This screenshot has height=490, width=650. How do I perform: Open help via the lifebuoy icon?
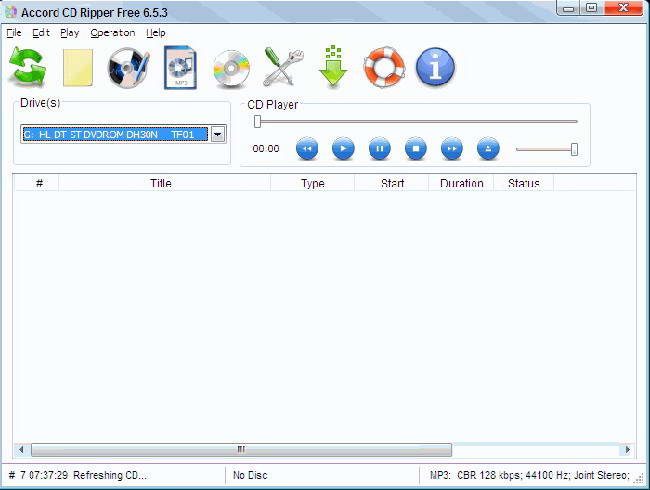[x=384, y=67]
